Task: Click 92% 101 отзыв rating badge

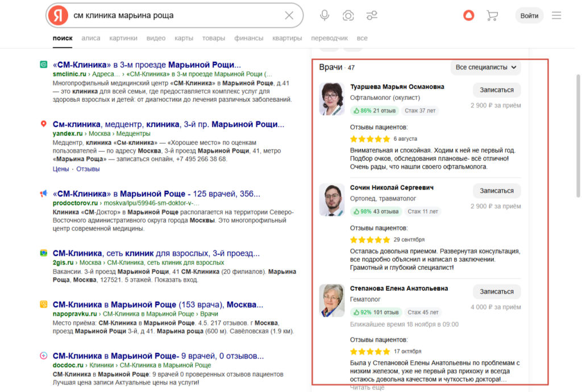Action: coord(376,312)
